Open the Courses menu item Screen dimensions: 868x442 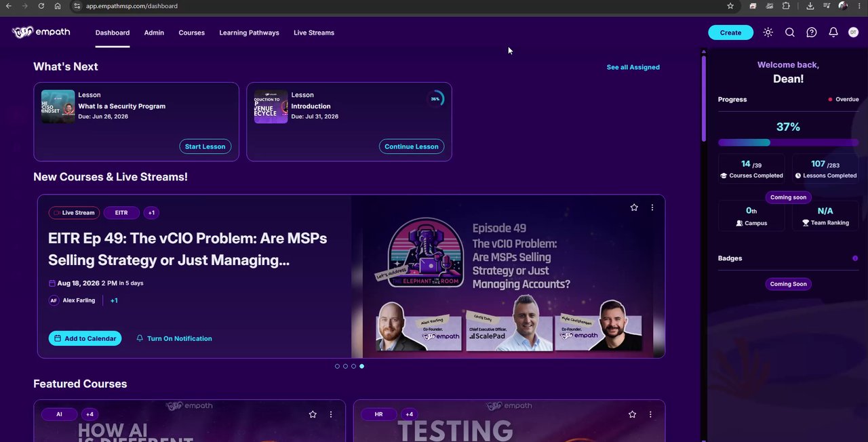[192, 33]
